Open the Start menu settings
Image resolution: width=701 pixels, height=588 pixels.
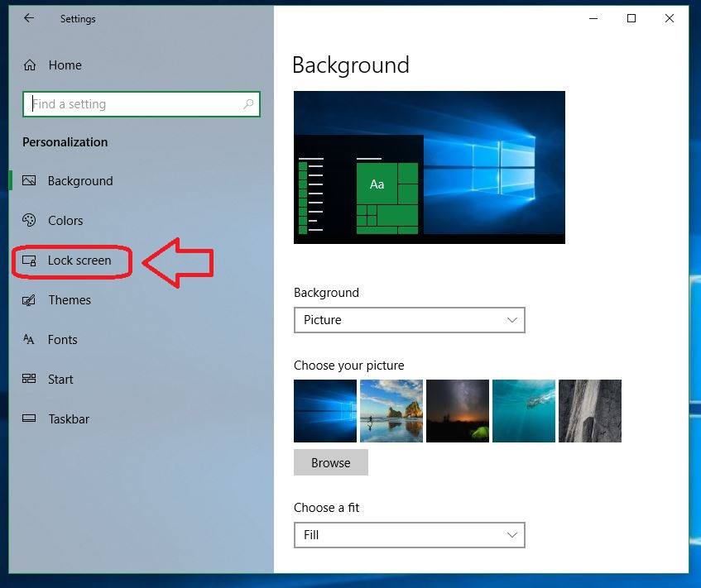(59, 379)
